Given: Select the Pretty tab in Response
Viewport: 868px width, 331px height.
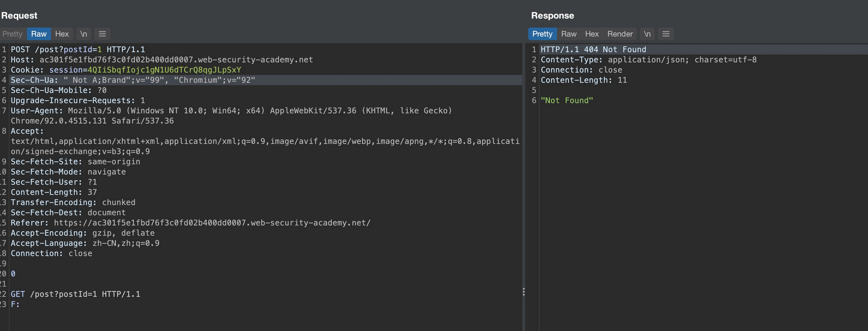Looking at the screenshot, I should (542, 34).
